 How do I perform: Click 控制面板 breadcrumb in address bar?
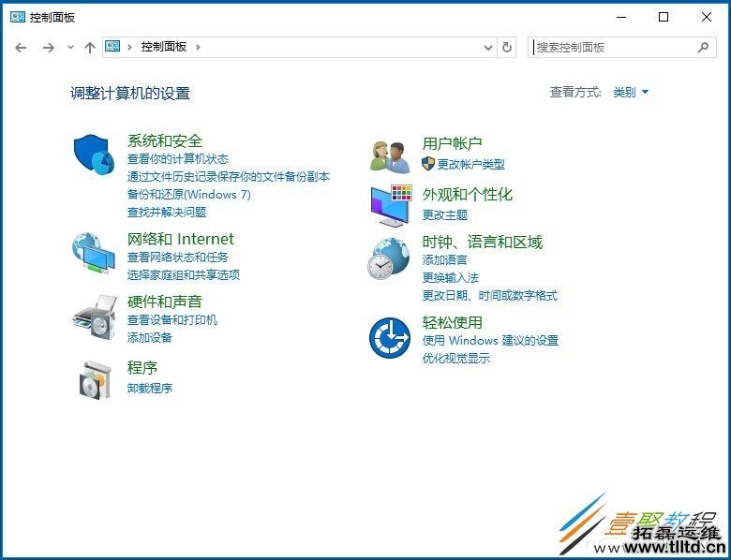tap(164, 47)
